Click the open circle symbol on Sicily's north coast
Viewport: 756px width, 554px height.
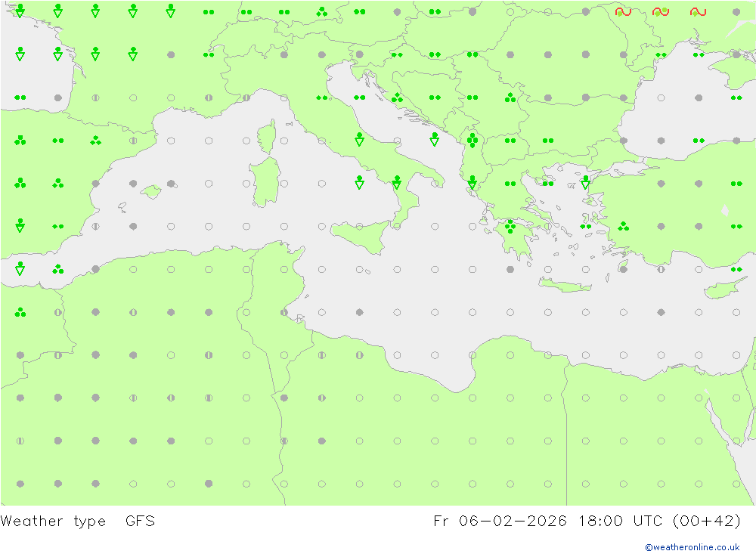(x=359, y=227)
